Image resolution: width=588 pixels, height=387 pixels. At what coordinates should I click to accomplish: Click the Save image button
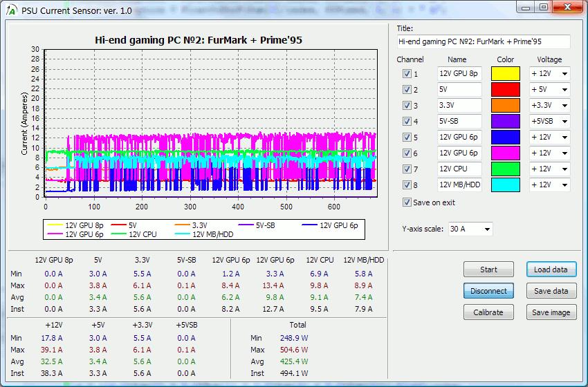pos(551,312)
